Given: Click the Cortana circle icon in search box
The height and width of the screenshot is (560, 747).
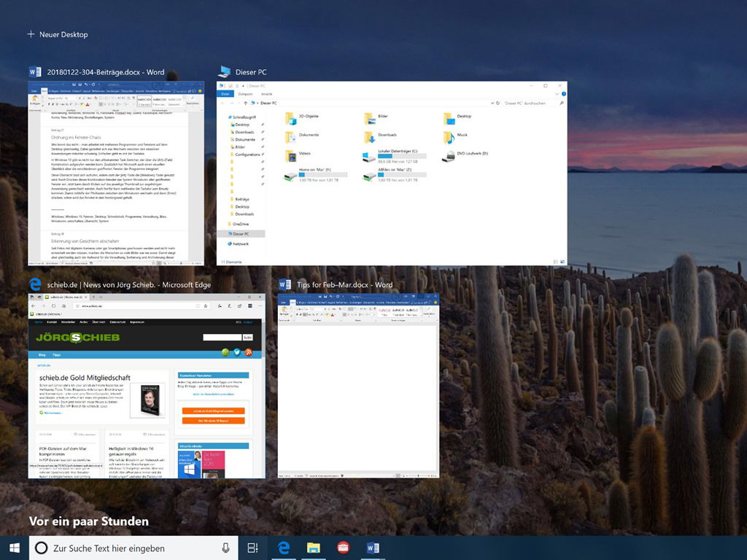Looking at the screenshot, I should coord(42,548).
